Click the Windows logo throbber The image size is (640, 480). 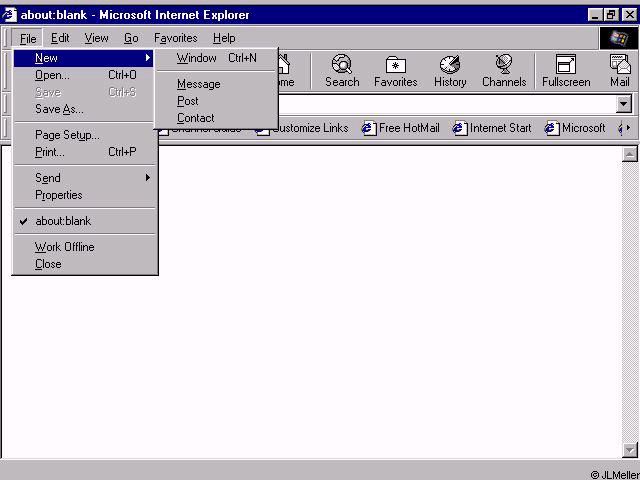[x=619, y=38]
